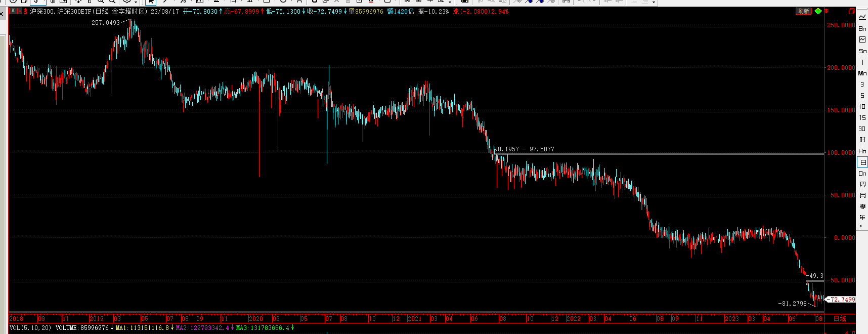The image size is (868, 334).
Task: Click the close value 收-72.7499
Action: click(325, 11)
